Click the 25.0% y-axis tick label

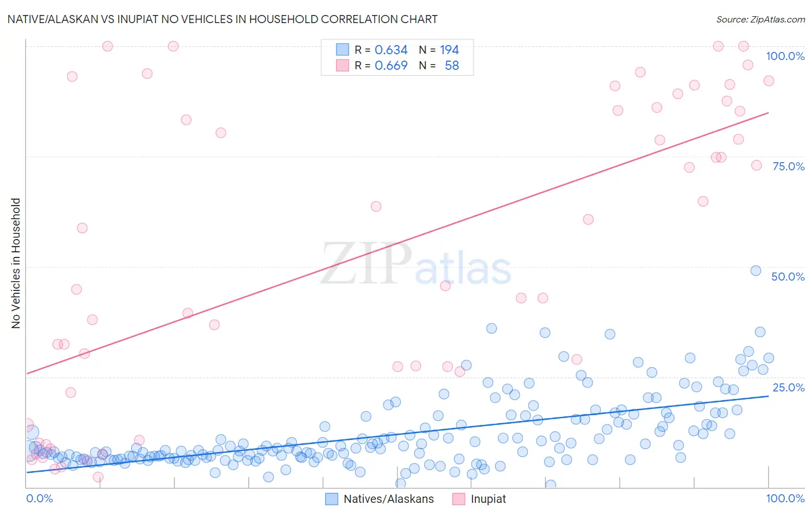click(788, 387)
